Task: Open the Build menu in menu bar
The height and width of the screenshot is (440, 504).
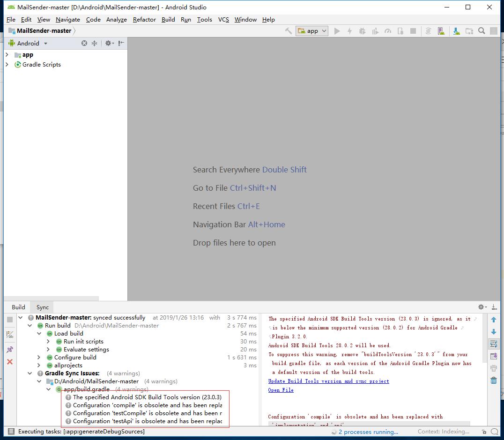Action: pyautogui.click(x=168, y=20)
